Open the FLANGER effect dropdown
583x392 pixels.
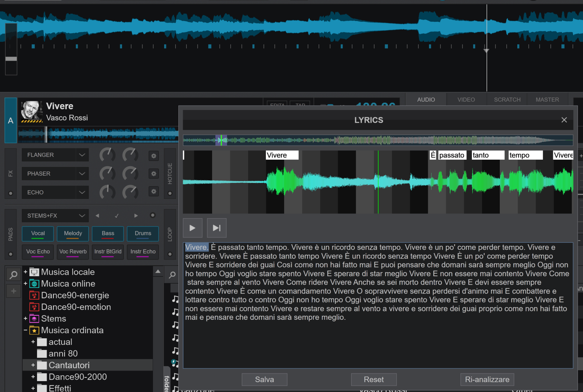[x=82, y=155]
